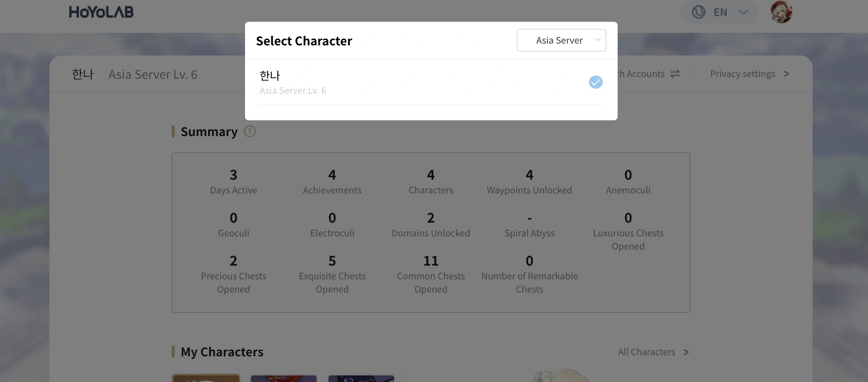This screenshot has width=868, height=382.
Task: Click the All Characters link
Action: pyautogui.click(x=646, y=352)
